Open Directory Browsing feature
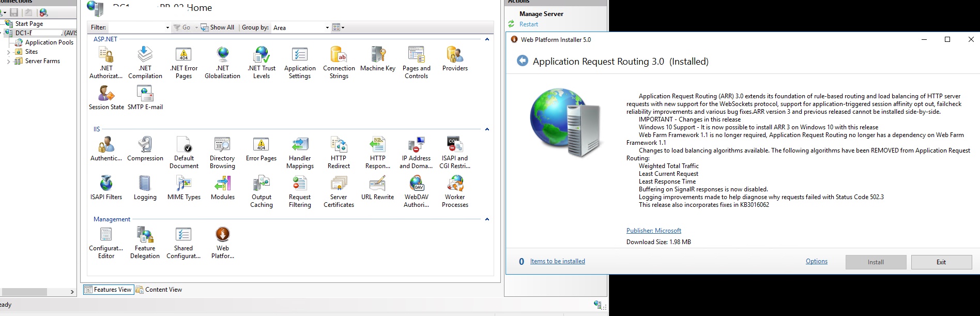 click(x=222, y=153)
